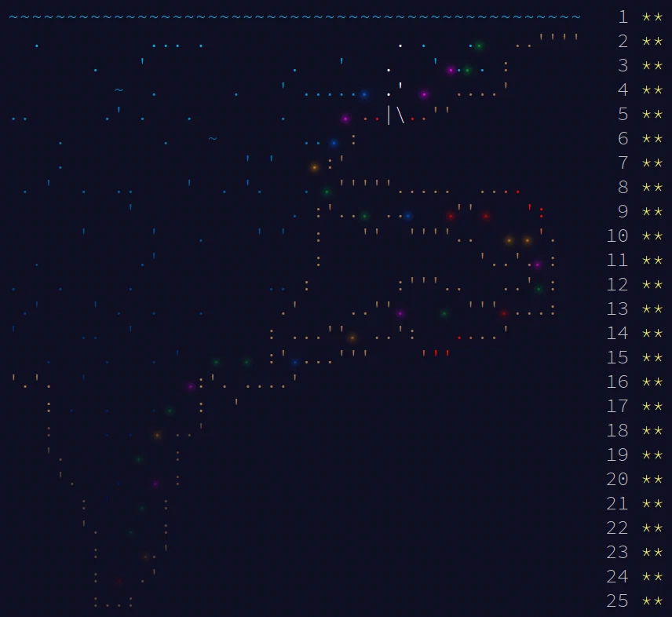Open the Day 9 puzzle link
672x617 pixels.
(x=623, y=211)
